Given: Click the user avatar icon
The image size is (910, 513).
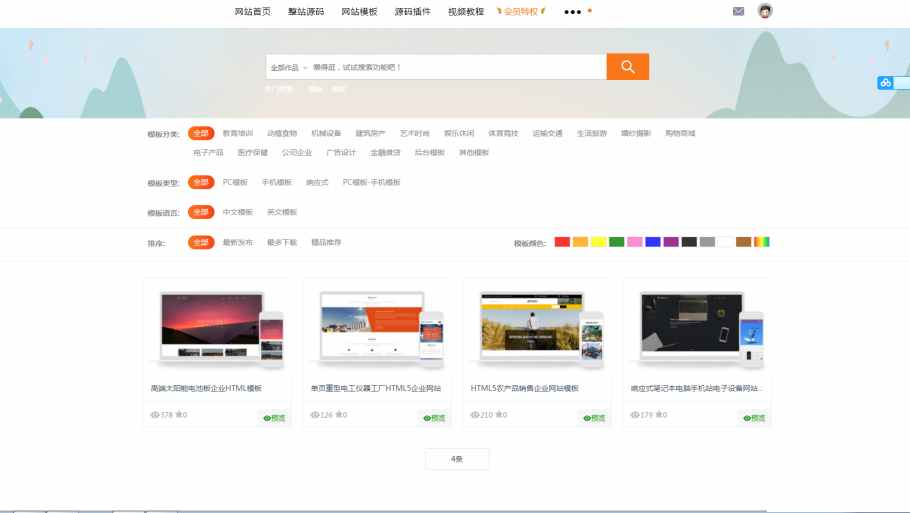Looking at the screenshot, I should [x=765, y=11].
